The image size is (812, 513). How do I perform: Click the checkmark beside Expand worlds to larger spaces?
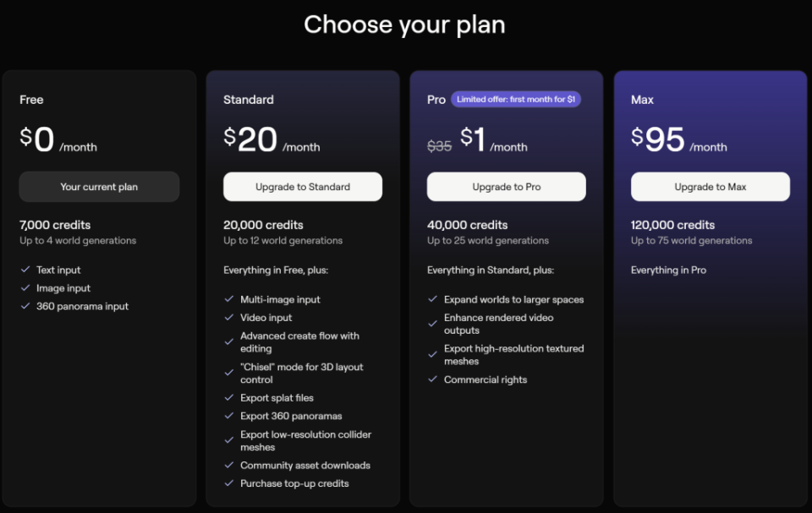tap(432, 300)
